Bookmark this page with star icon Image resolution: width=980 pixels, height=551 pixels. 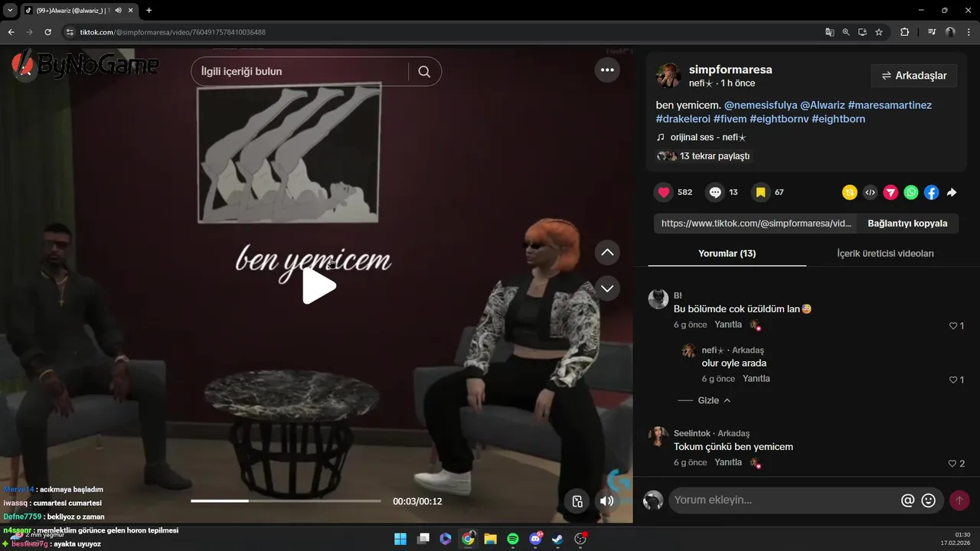pos(879,32)
